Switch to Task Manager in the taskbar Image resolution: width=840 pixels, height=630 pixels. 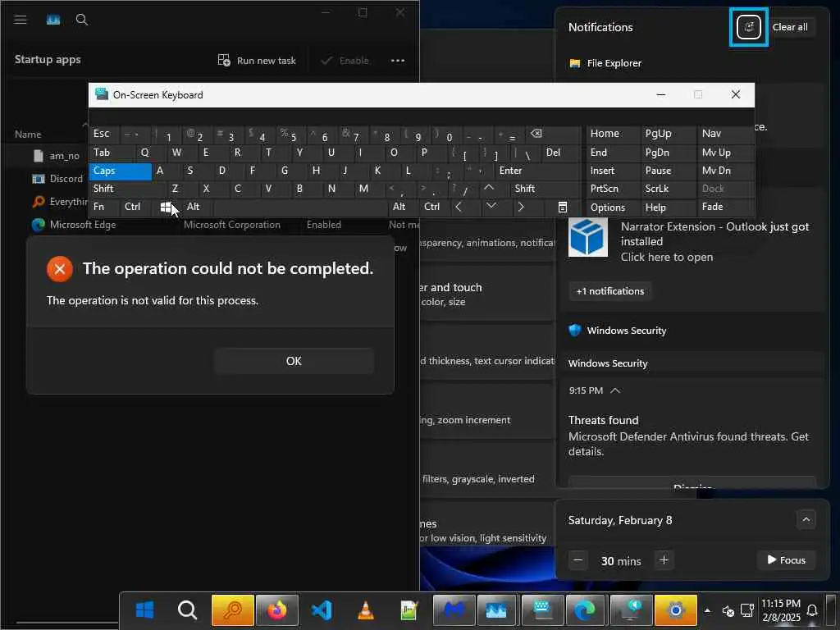(x=496, y=609)
